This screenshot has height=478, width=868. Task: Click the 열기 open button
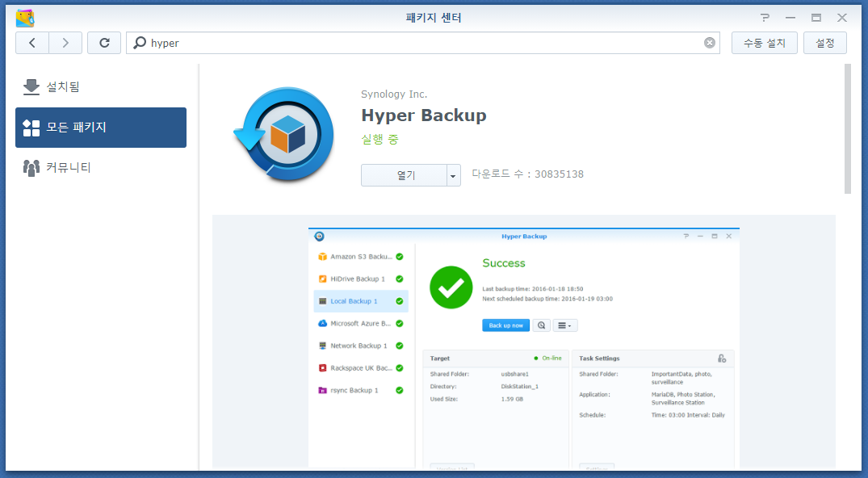[x=404, y=175]
